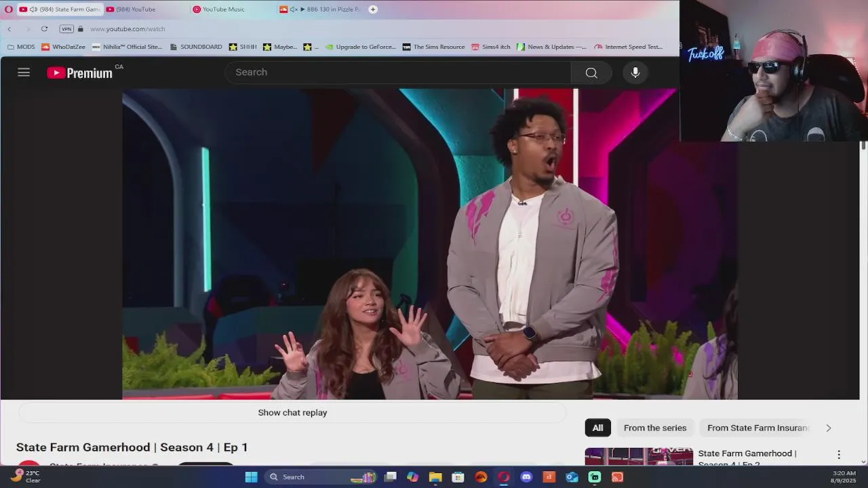Image resolution: width=868 pixels, height=488 pixels.
Task: Select the All filter chip
Action: coord(597,428)
